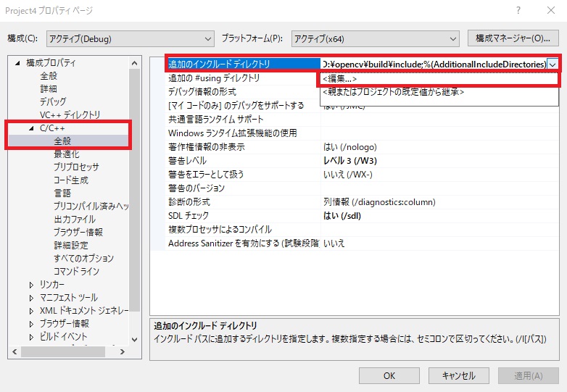Click the tree horizontal scroll right arrow
The image size is (567, 392).
coord(123,351)
